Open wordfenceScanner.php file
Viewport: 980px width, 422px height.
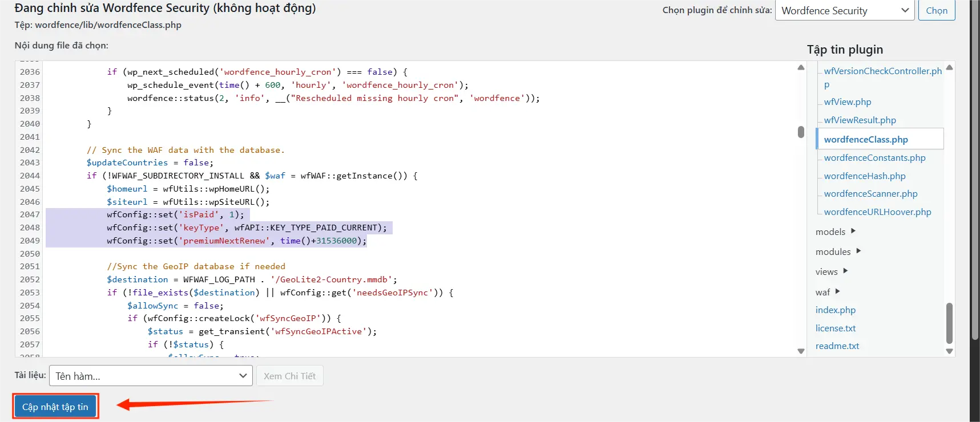870,193
